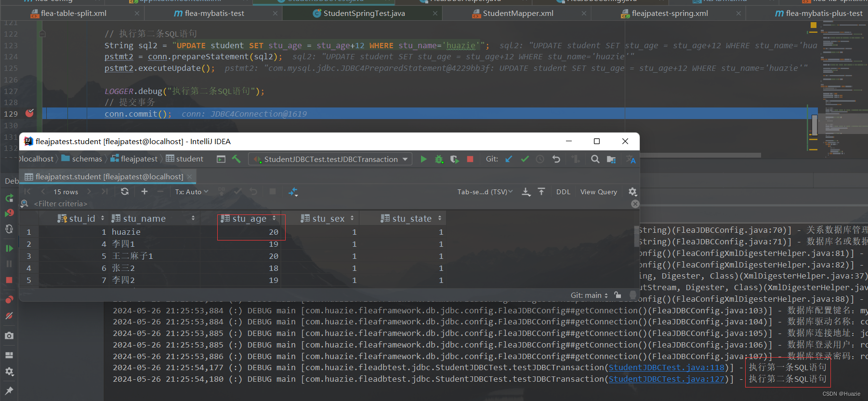Switch to the StudentSpringTest.java tab

tap(364, 13)
